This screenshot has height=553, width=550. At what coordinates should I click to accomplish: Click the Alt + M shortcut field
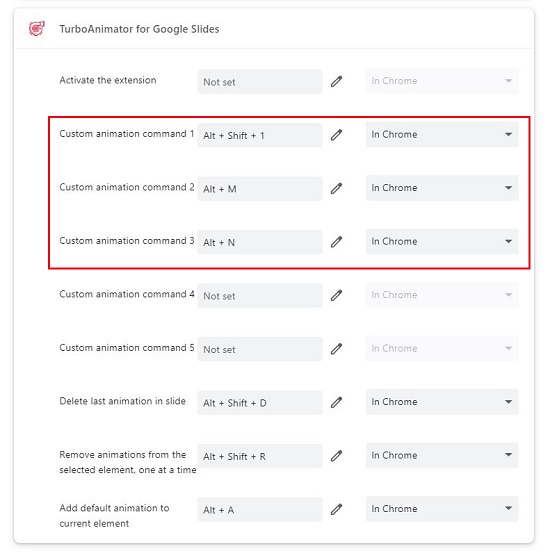[x=260, y=189]
